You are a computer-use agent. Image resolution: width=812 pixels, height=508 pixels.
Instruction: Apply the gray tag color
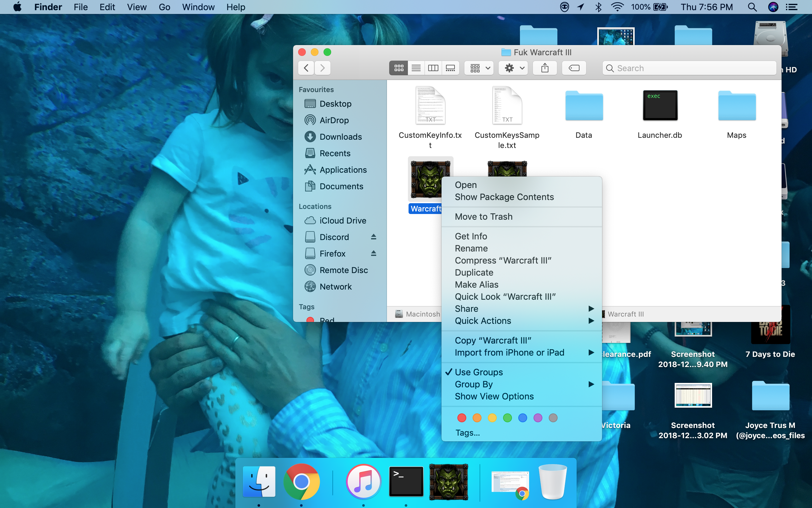(x=553, y=418)
